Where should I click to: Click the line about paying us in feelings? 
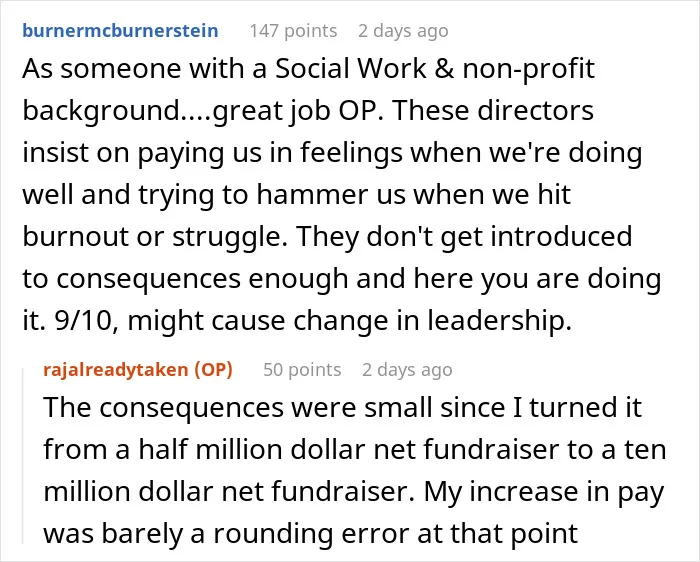333,153
